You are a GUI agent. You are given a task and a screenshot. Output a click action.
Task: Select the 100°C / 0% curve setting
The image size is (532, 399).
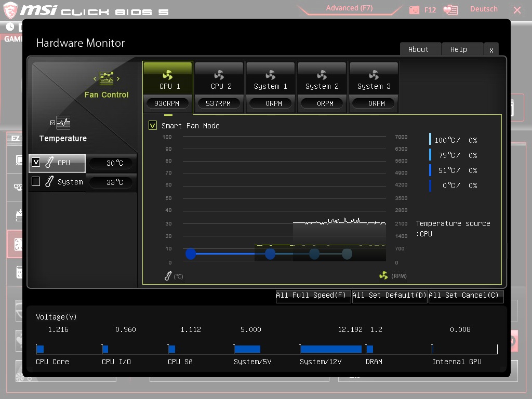[x=454, y=140]
